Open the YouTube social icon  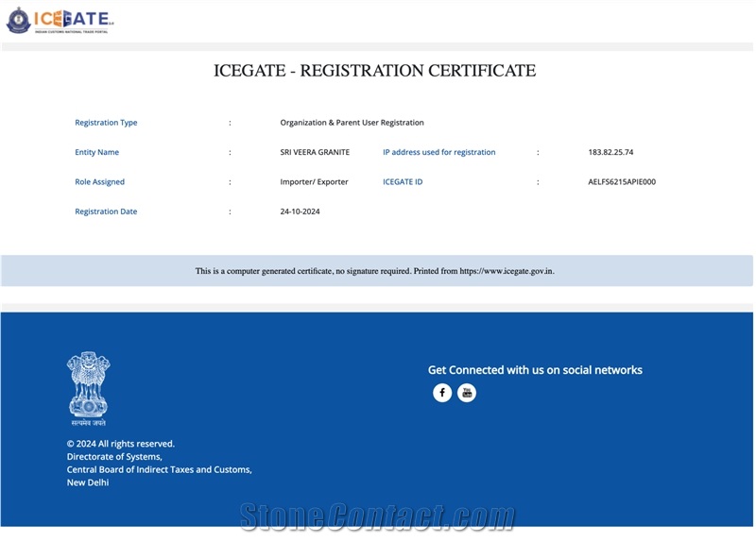click(x=467, y=393)
